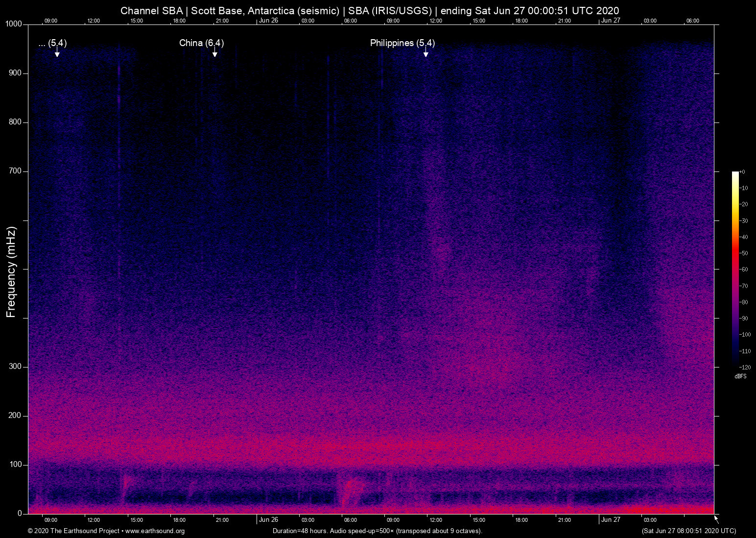
Task: Click the Jun 27 date label on bottom axis
Action: (611, 520)
